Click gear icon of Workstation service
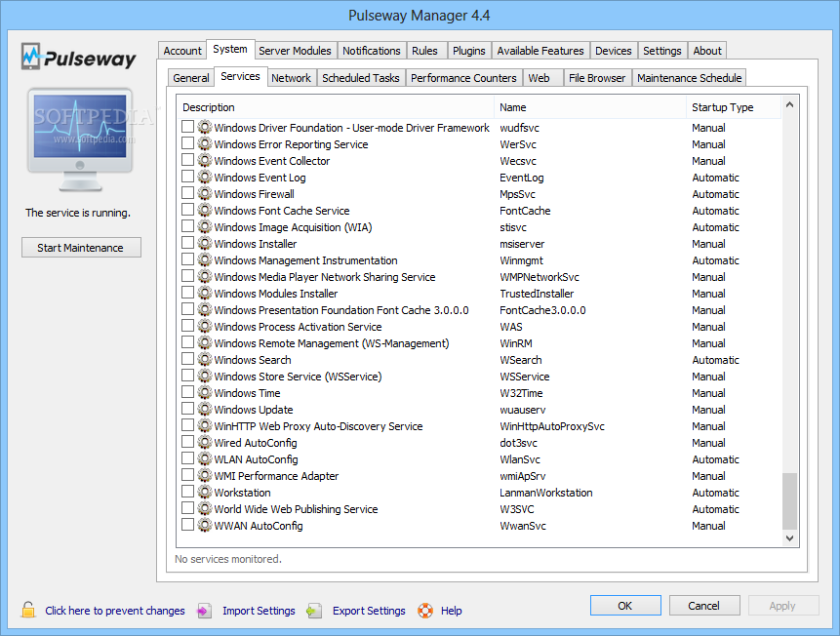This screenshot has height=636, width=840. pyautogui.click(x=205, y=492)
